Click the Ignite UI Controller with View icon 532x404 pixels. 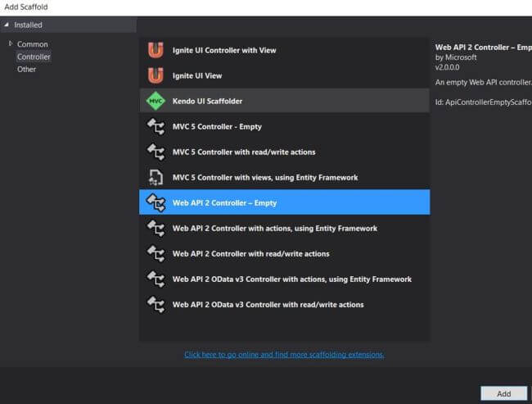[156, 50]
